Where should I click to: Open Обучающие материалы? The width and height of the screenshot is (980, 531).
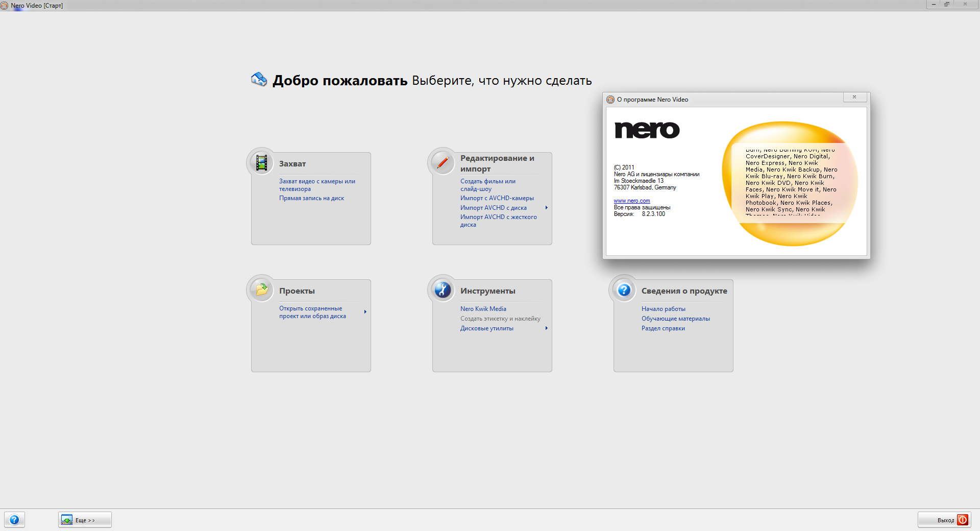676,319
